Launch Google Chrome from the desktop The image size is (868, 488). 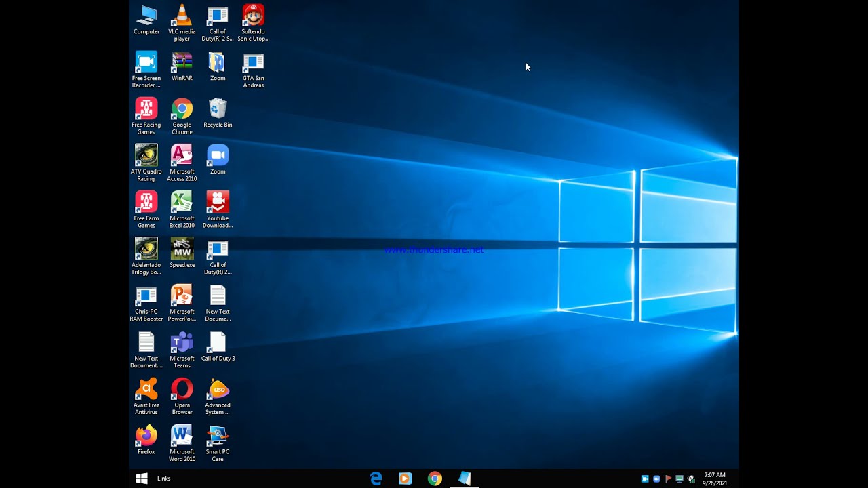pyautogui.click(x=182, y=117)
